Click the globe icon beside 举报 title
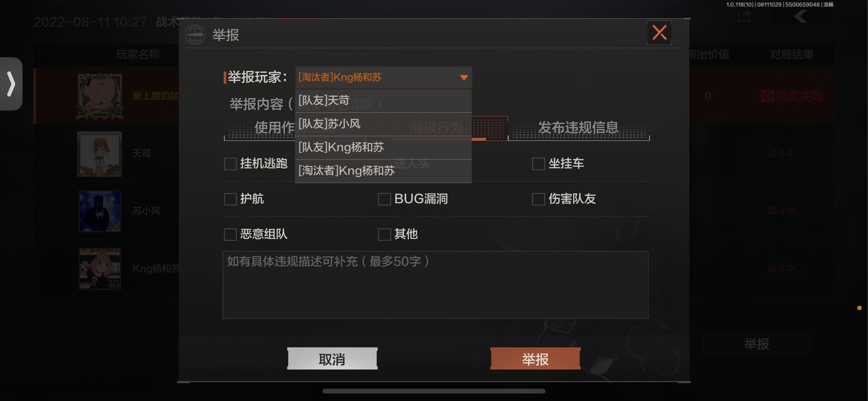This screenshot has width=868, height=401. point(195,35)
